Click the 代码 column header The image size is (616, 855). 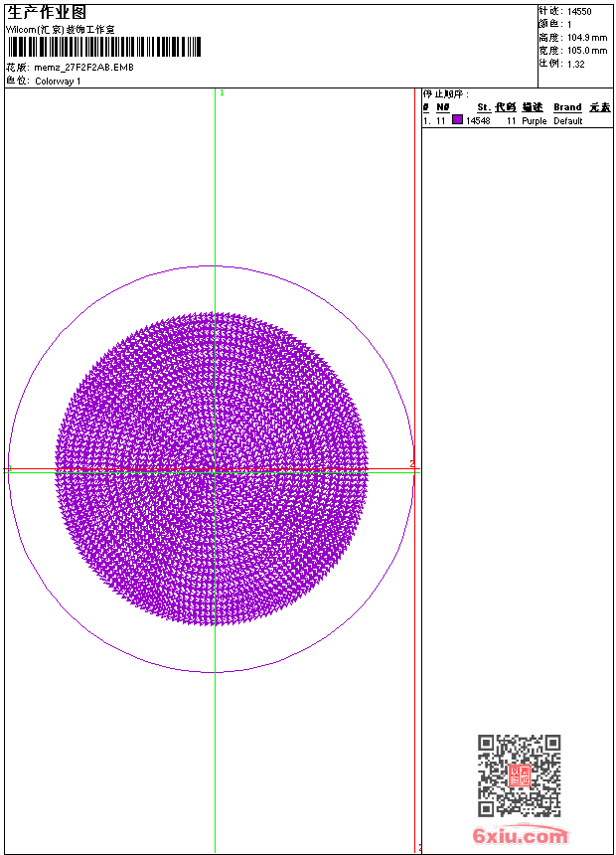pos(506,107)
